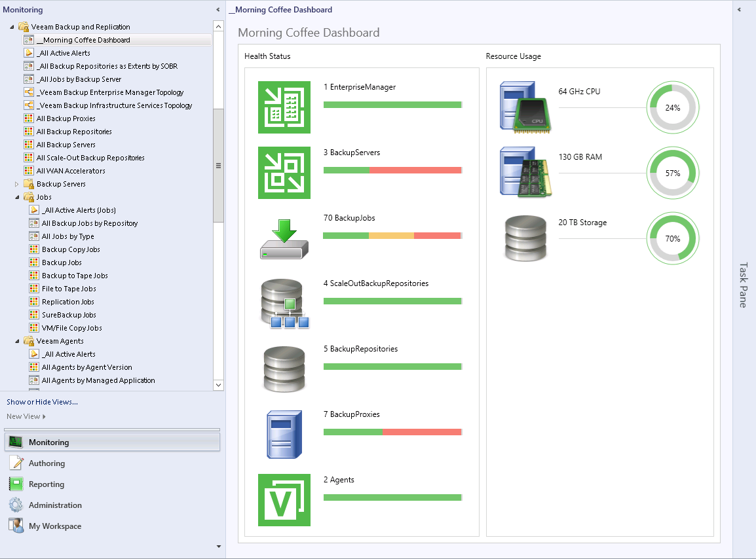
Task: Click the Backup Servers folder icon
Action: click(x=28, y=183)
